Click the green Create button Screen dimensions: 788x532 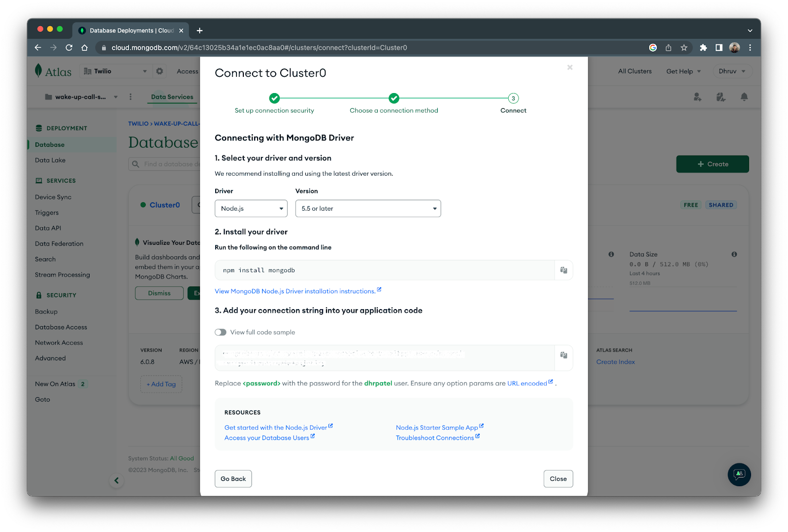pos(713,164)
